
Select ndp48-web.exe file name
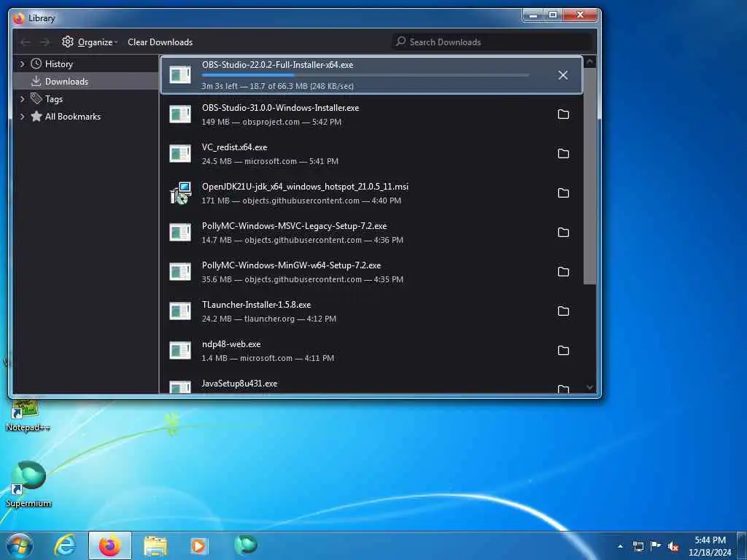(x=231, y=344)
